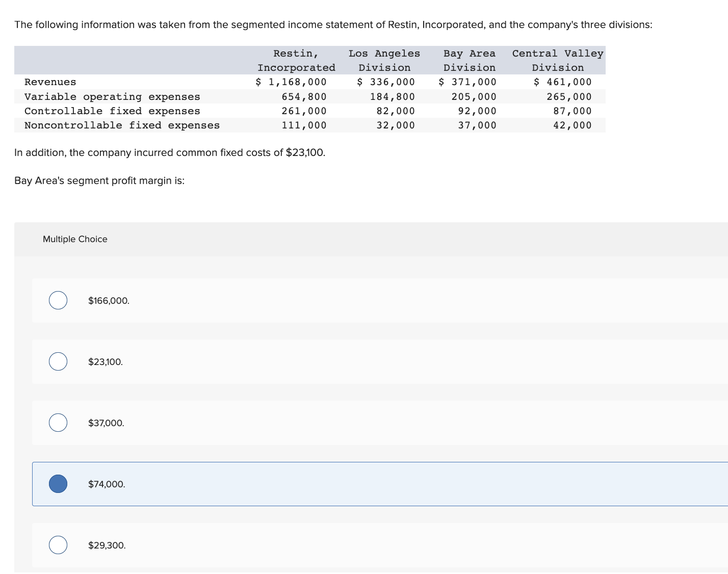This screenshot has height=574, width=728.
Task: Select the $166,000 answer radio button
Action: [x=58, y=300]
